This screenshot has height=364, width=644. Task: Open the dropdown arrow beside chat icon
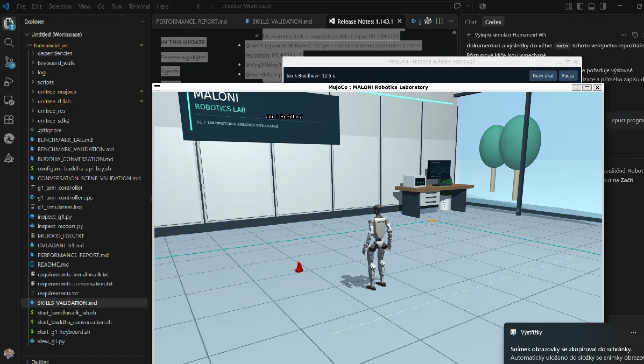coord(468,6)
